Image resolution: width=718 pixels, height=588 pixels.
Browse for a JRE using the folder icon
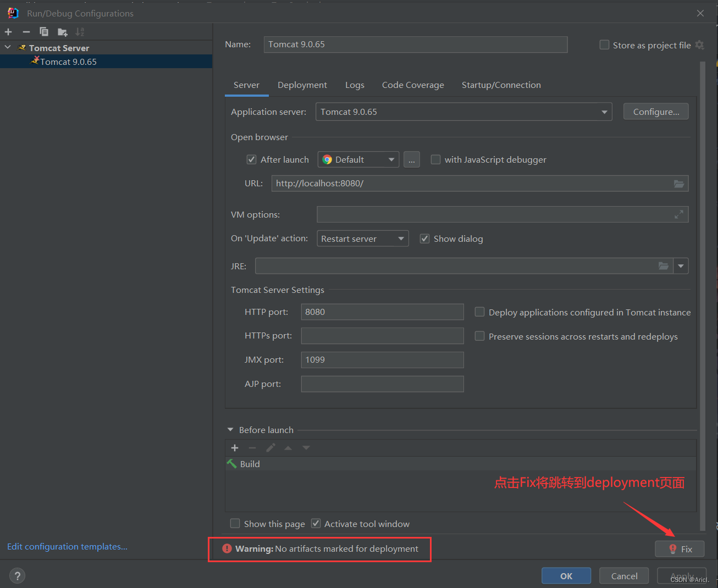(664, 266)
